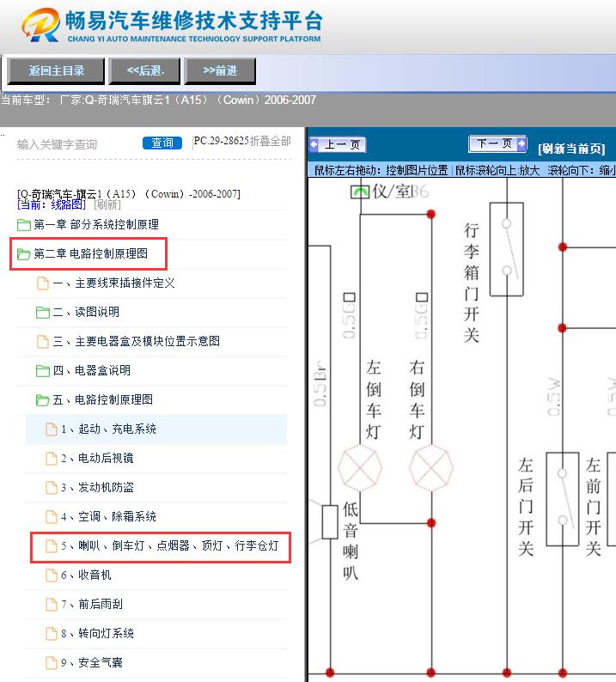The height and width of the screenshot is (682, 616).
Task: Open 7、前后雨刮 diagram
Action: [x=91, y=604]
